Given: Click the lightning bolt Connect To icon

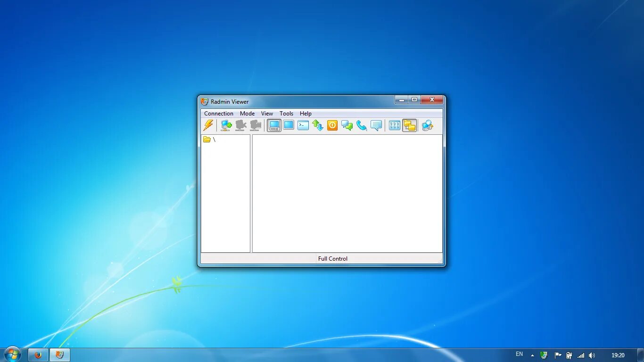Looking at the screenshot, I should pyautogui.click(x=208, y=125).
